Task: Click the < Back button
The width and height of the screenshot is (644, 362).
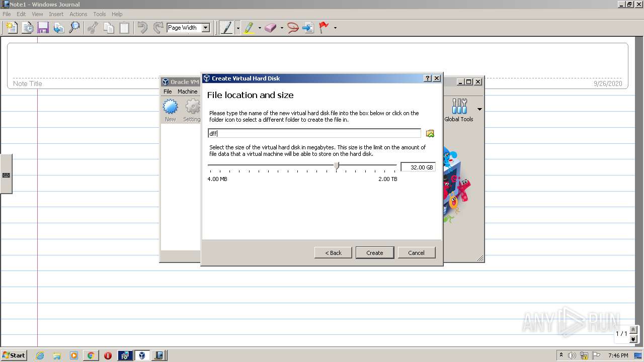Action: click(333, 252)
